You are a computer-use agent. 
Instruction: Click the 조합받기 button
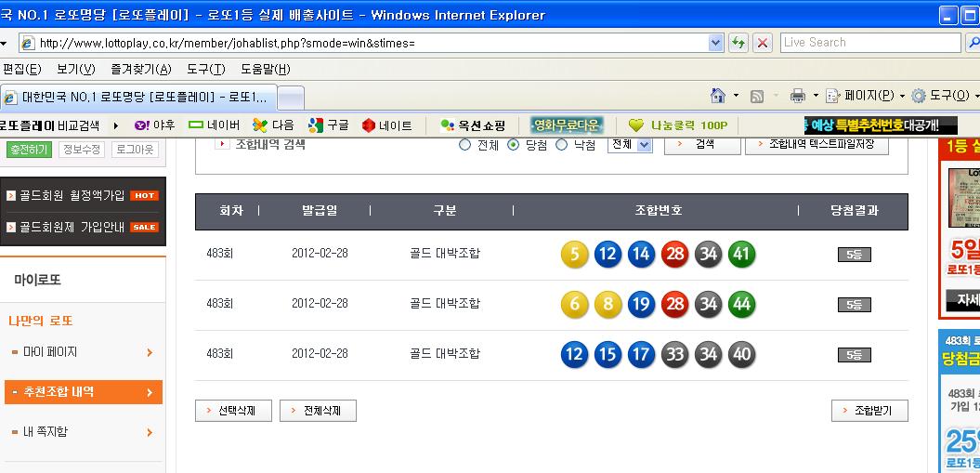(x=869, y=411)
